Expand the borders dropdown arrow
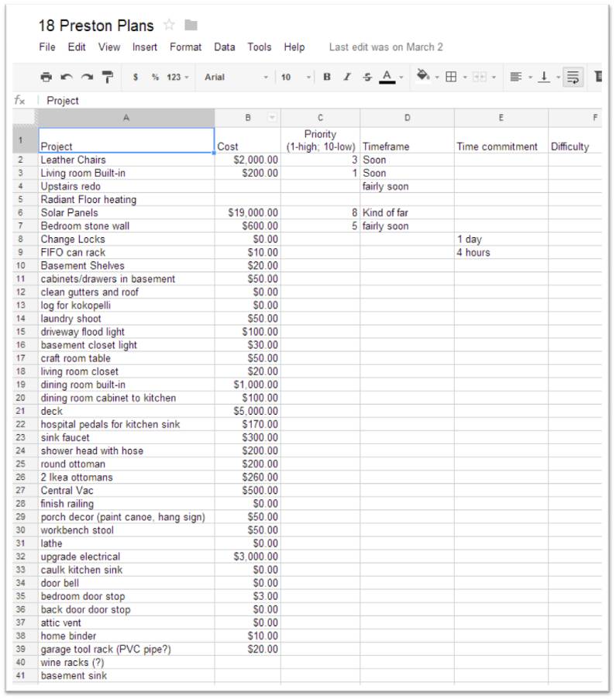This screenshot has height=700, width=616. (465, 78)
